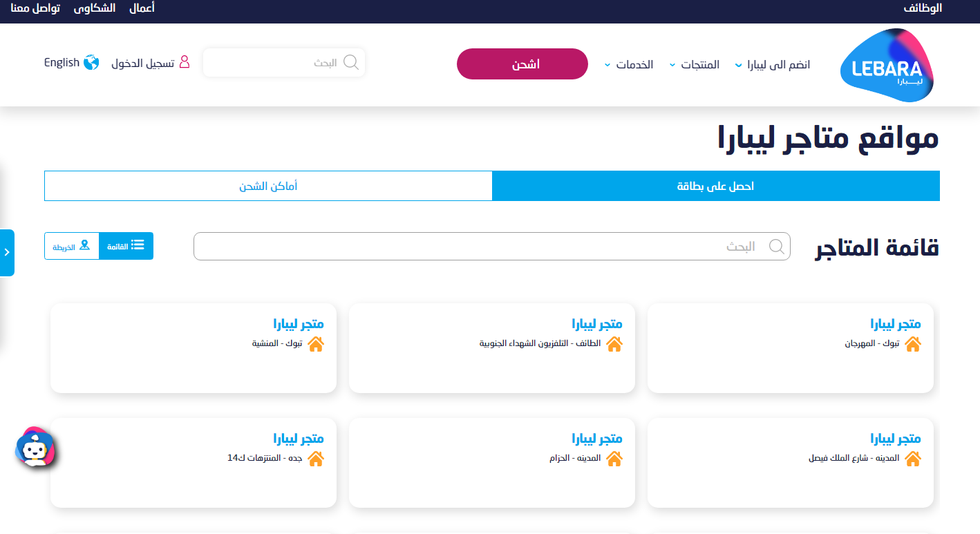Click magnifier icon in header search box
The image size is (980, 534).
coord(351,63)
